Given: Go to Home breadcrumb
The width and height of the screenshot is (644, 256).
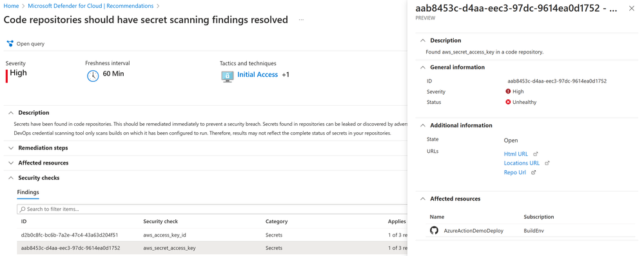Looking at the screenshot, I should coord(11,6).
